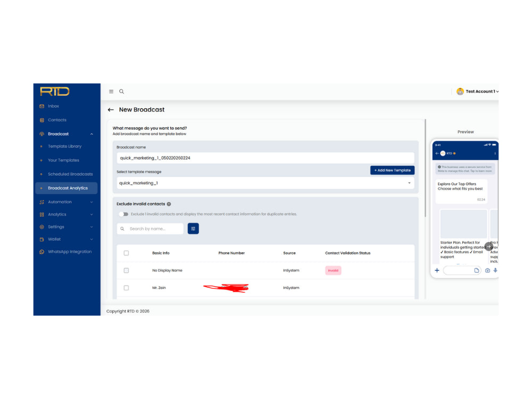Click the camera icon in phone preview
Viewport: 532px width, 399px height.
(x=487, y=270)
